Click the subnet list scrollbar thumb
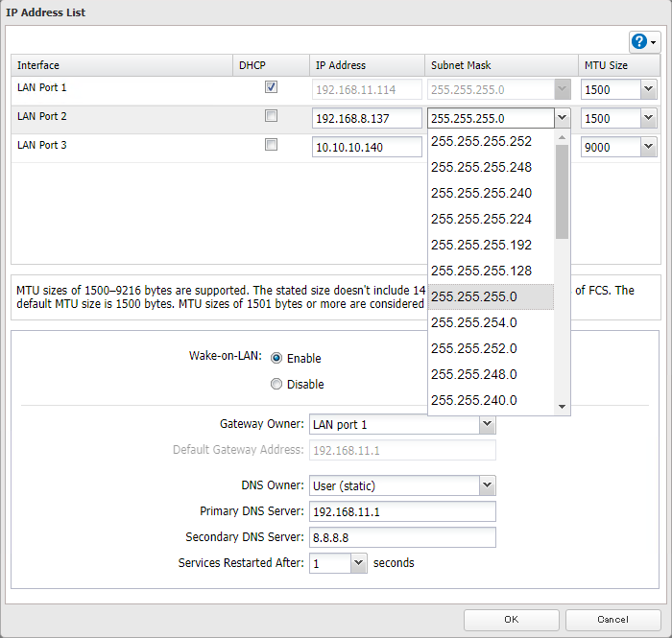Image resolution: width=672 pixels, height=638 pixels. (x=563, y=192)
